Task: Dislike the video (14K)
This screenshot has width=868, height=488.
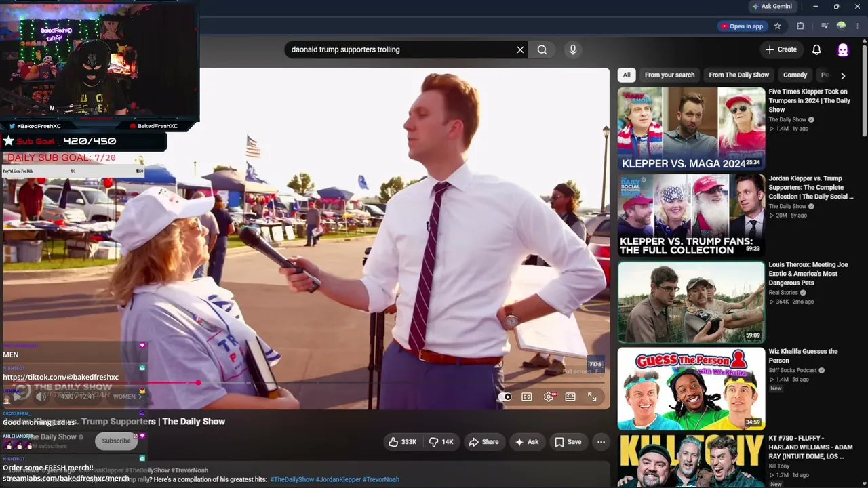Action: click(441, 442)
